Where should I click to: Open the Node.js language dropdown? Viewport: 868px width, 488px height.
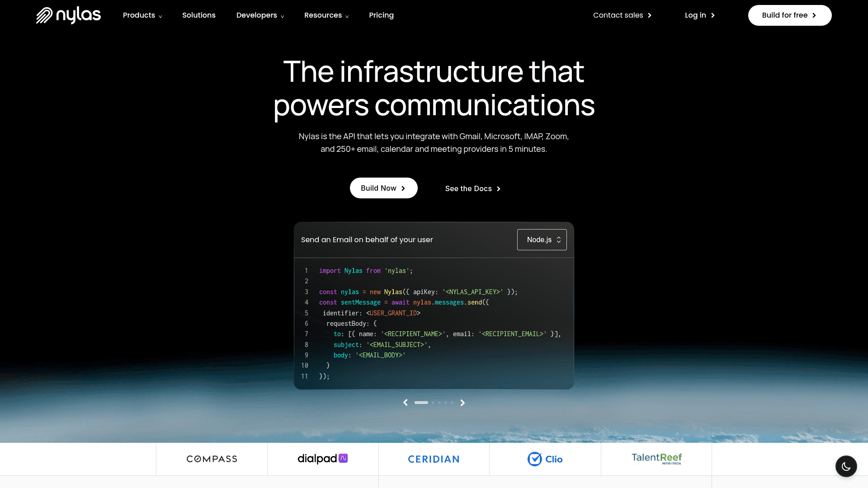tap(542, 239)
